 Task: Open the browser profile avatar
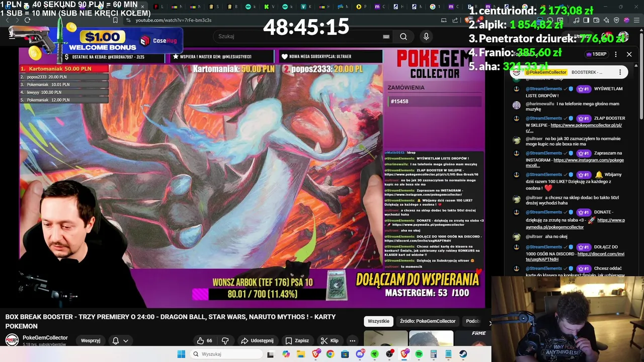[x=626, y=20]
